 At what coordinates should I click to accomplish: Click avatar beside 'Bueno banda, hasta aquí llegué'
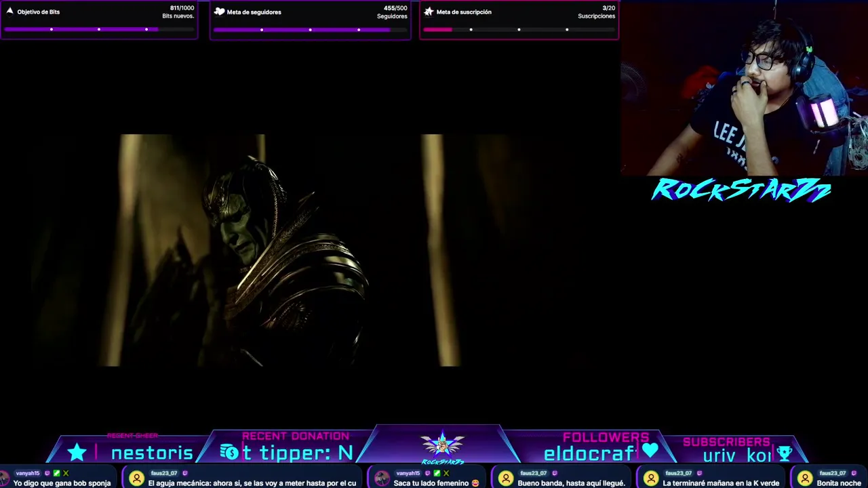pyautogui.click(x=506, y=479)
